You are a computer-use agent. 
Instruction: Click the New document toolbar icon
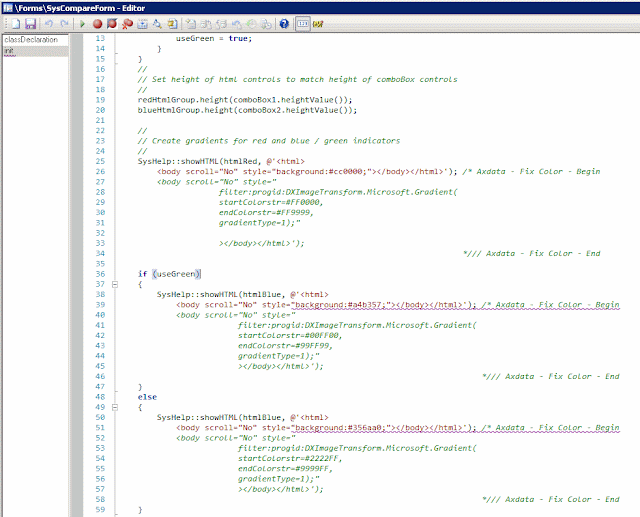[x=16, y=24]
